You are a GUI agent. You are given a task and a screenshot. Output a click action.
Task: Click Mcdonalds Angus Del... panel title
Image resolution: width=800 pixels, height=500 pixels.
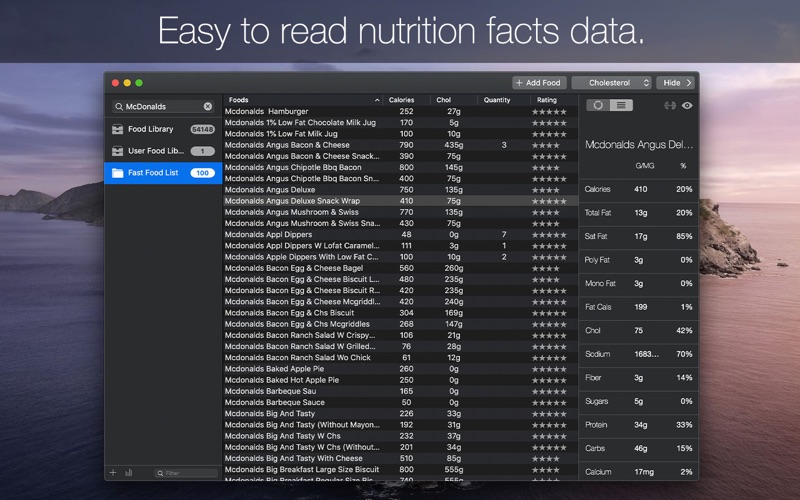pos(639,145)
